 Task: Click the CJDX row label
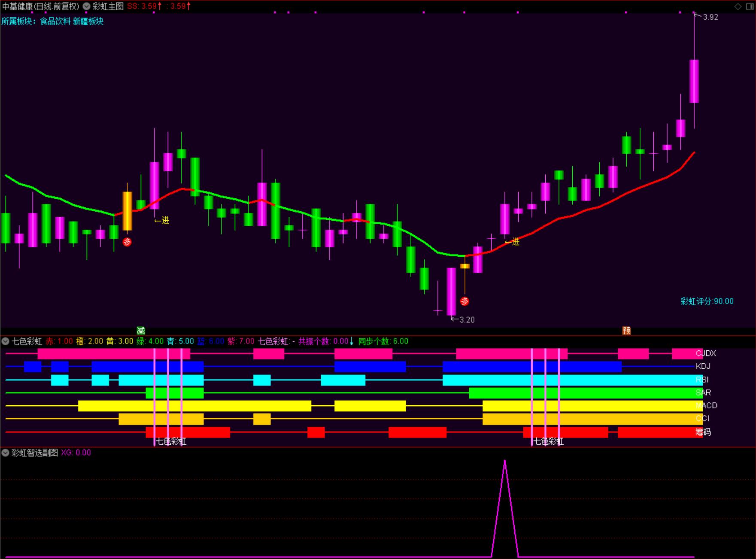click(x=706, y=353)
